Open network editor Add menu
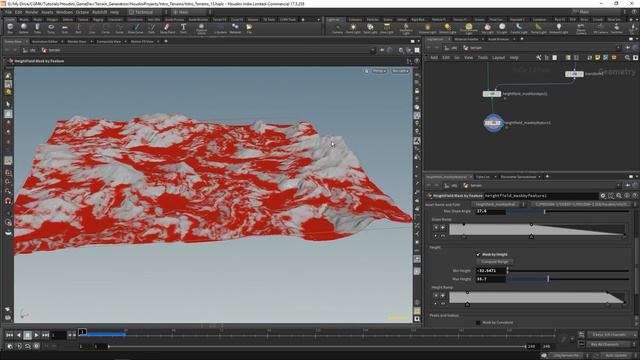The width and height of the screenshot is (640, 360). 434,58
